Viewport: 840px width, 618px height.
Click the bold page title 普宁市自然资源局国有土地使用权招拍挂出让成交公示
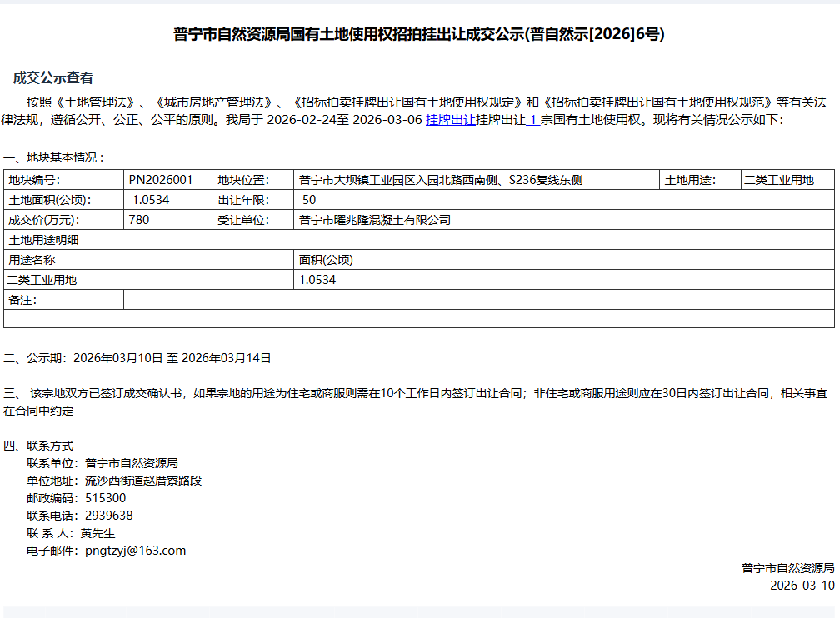[419, 34]
